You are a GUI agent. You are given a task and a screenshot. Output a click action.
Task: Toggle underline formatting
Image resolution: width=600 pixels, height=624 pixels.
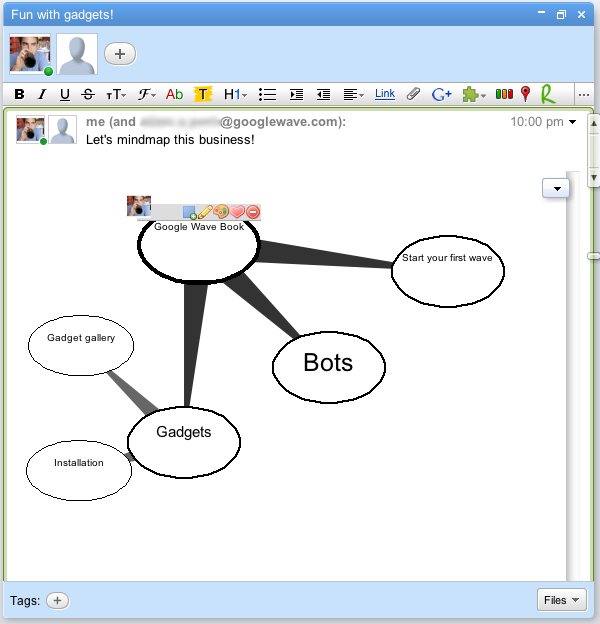pos(64,94)
